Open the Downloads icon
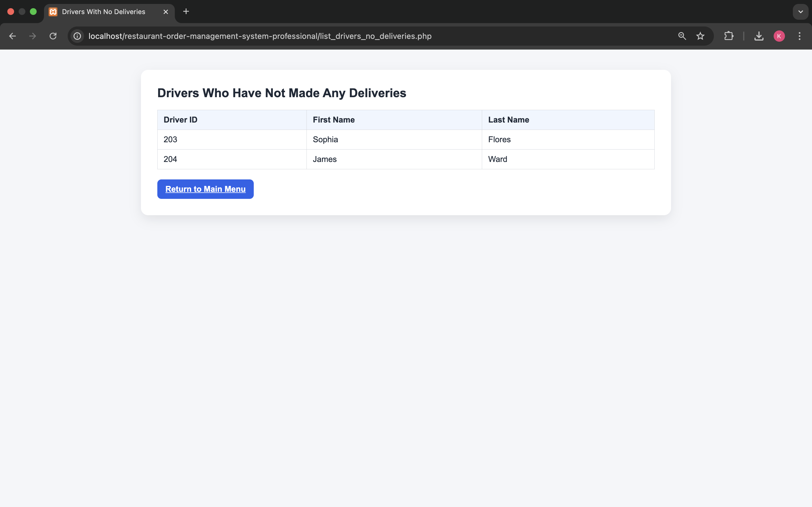Image resolution: width=812 pixels, height=507 pixels. point(759,36)
